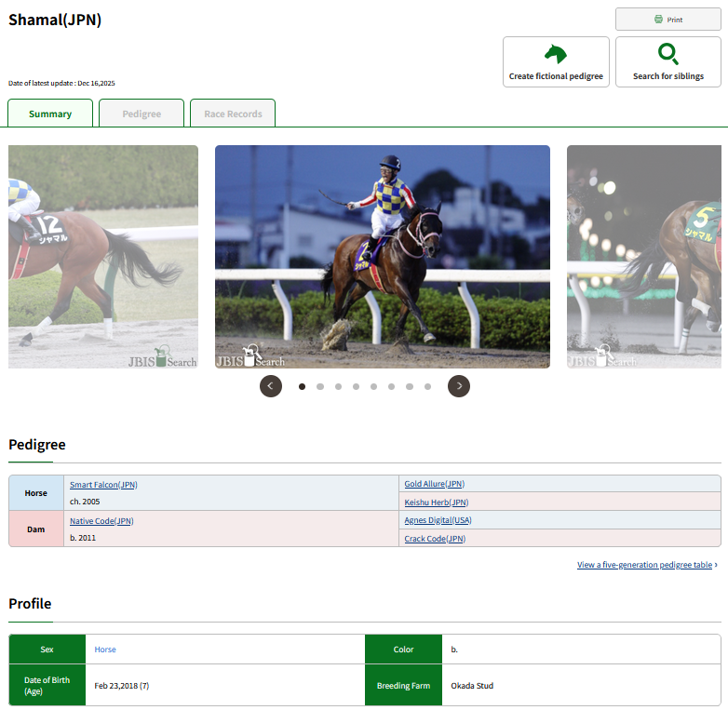Image resolution: width=728 pixels, height=710 pixels.
Task: View the five-generation pedigree table
Action: 647,564
